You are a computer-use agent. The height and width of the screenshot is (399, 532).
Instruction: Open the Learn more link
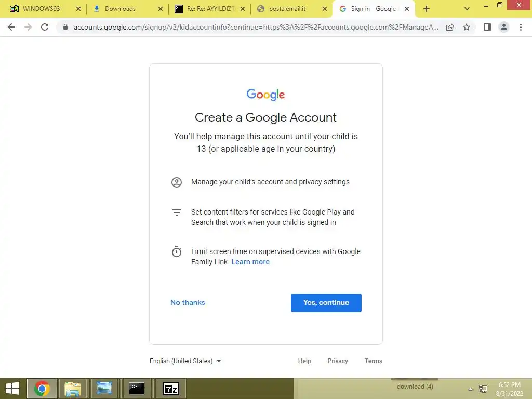coord(250,262)
